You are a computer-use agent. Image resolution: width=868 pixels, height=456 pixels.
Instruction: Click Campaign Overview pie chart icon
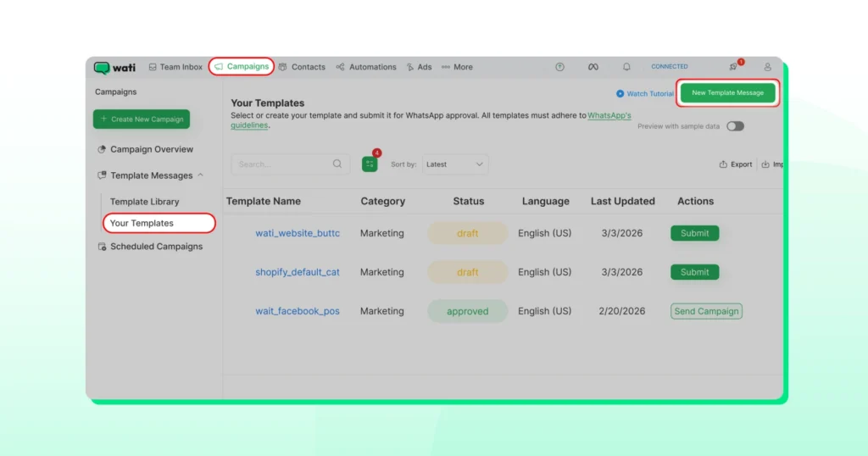point(102,149)
